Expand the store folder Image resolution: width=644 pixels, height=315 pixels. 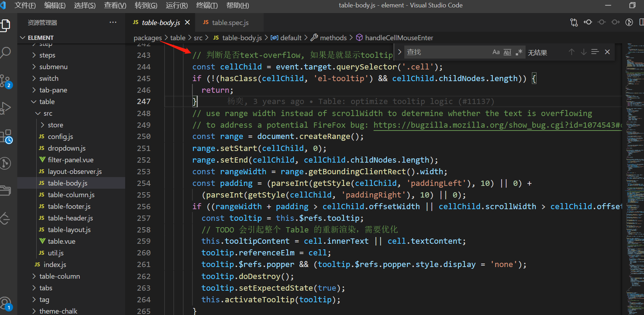tap(71, 125)
